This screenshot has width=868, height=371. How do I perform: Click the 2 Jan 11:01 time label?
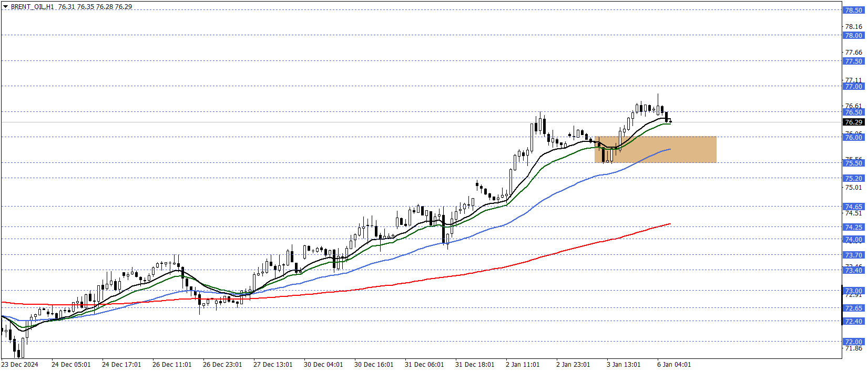point(523,364)
